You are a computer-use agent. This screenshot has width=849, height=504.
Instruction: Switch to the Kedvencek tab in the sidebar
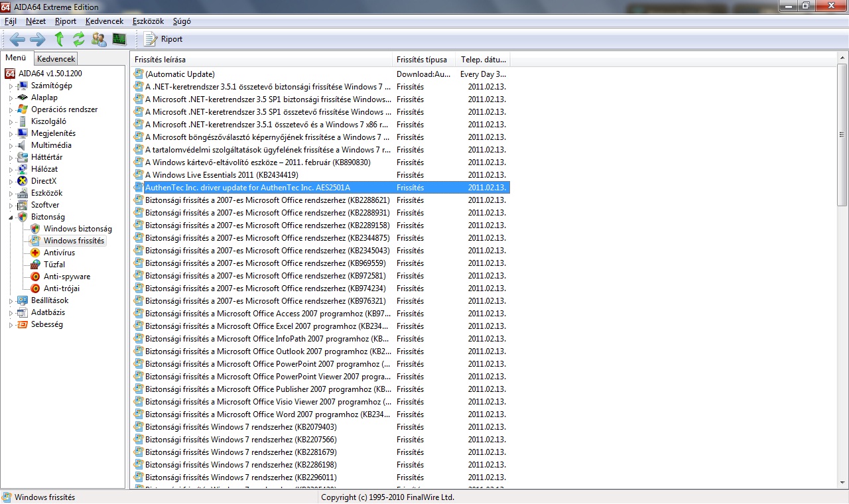coord(56,59)
